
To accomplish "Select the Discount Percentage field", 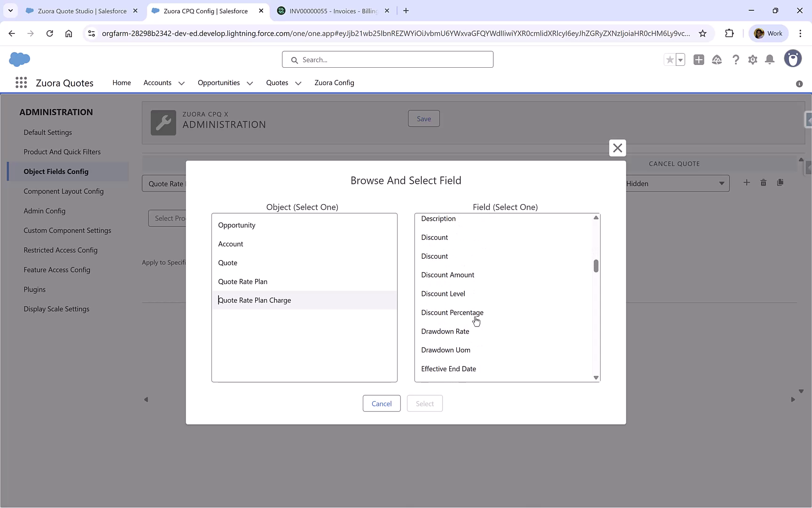I will click(x=452, y=312).
